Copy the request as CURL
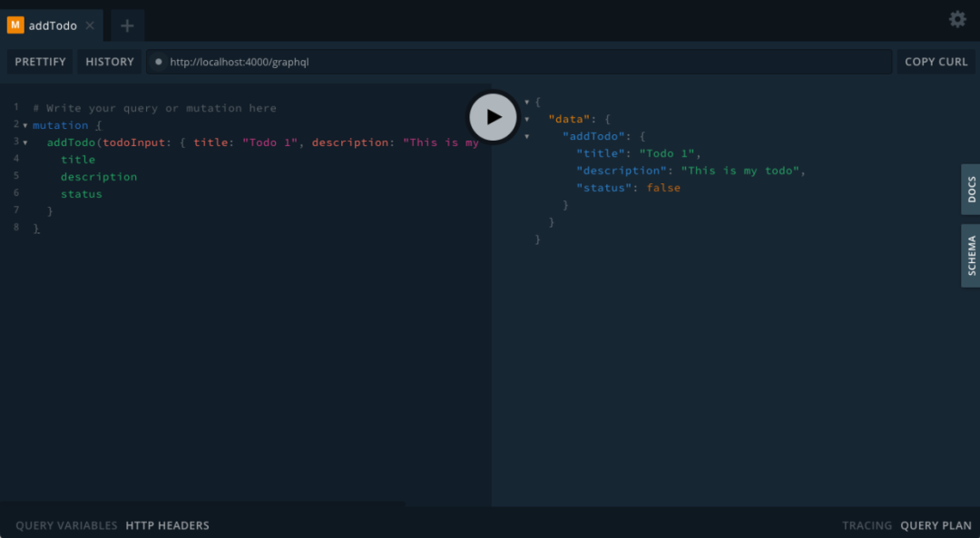The height and width of the screenshot is (538, 980). [x=936, y=62]
